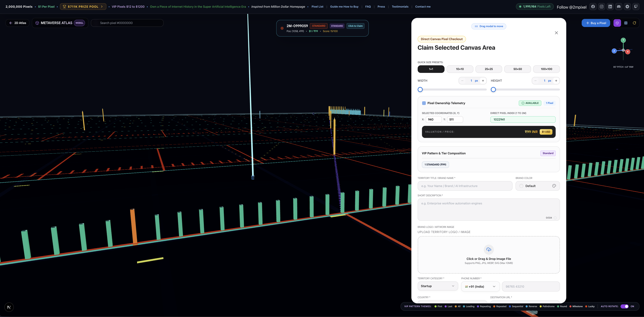Click the X coordinate field showing 940

pos(434,120)
